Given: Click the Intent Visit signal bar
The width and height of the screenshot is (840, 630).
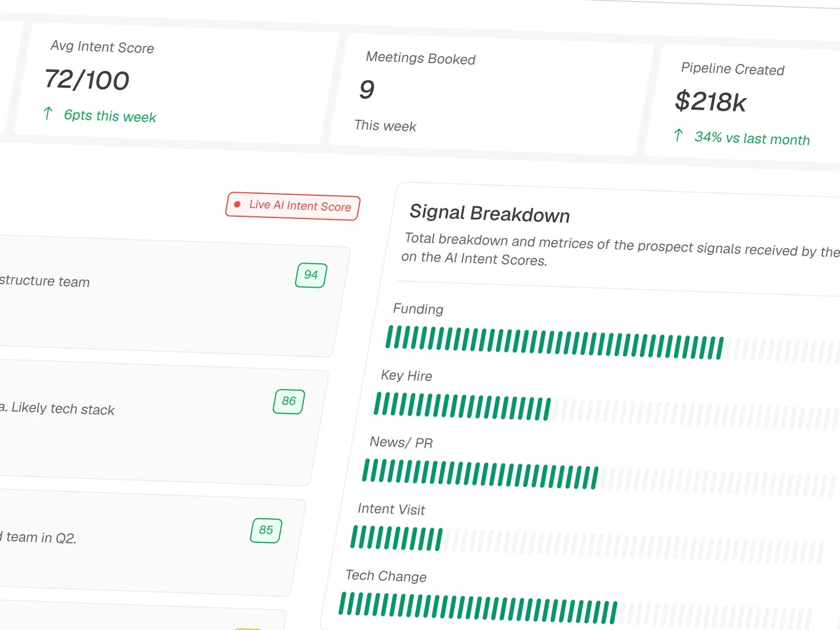Looking at the screenshot, I should click(x=586, y=544).
